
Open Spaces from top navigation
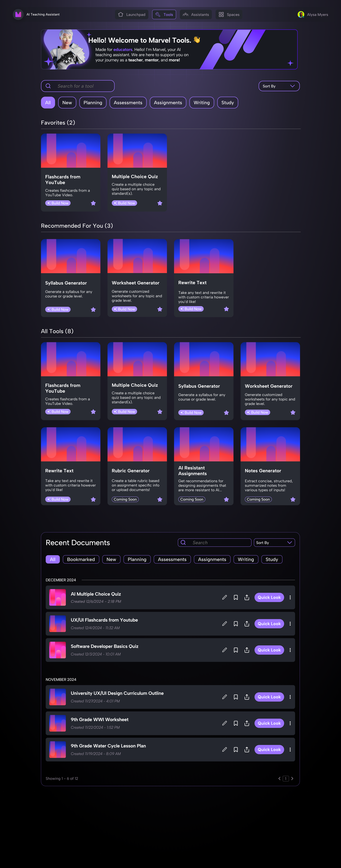(x=229, y=14)
